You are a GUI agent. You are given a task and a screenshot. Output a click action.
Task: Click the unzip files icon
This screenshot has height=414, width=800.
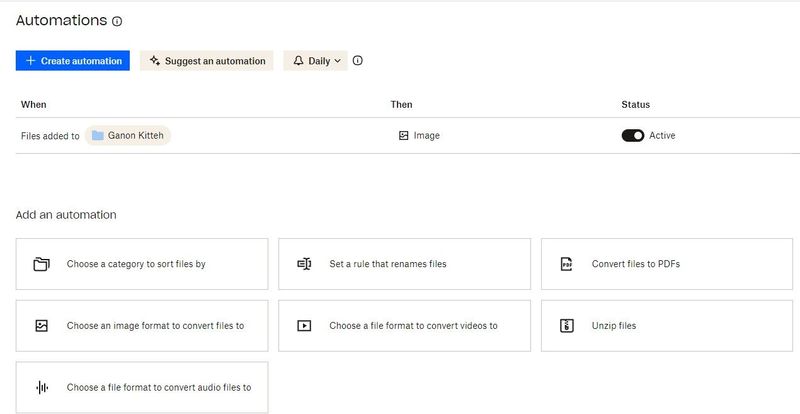tap(566, 326)
